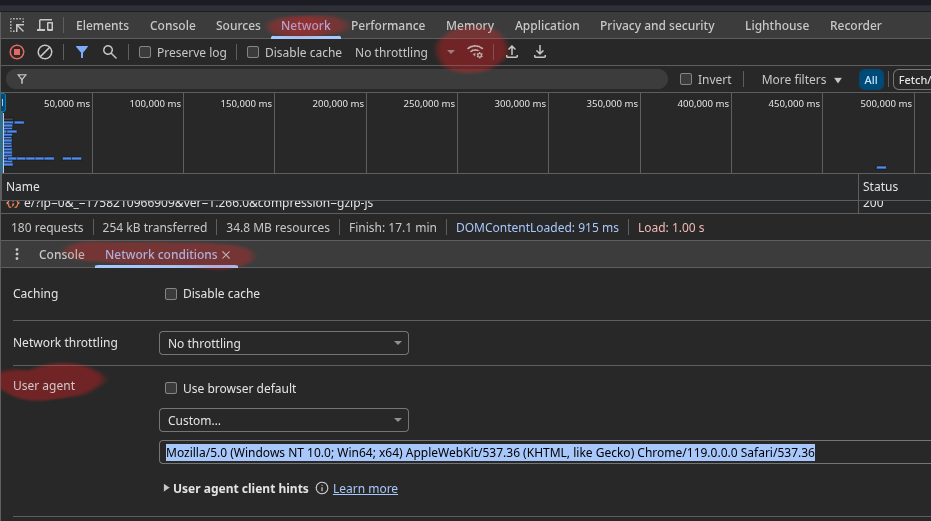
Task: Stop recording network log
Action: coord(17,52)
